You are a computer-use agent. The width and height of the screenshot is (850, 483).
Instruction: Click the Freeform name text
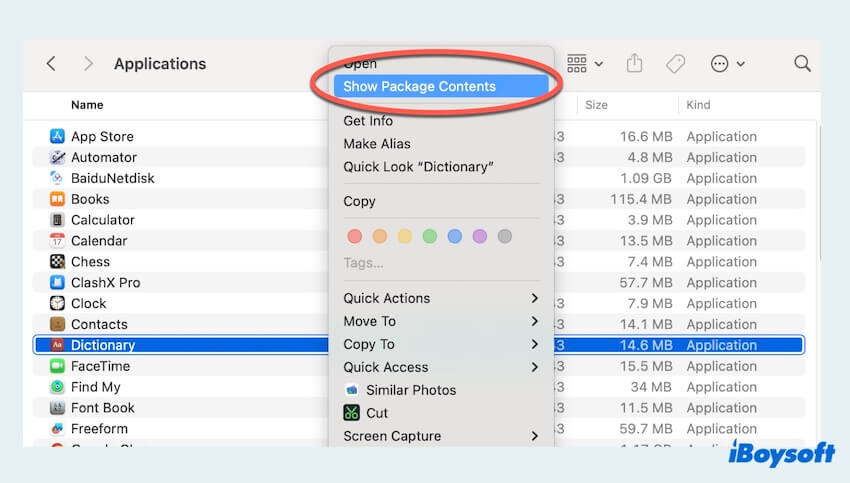pyautogui.click(x=99, y=428)
